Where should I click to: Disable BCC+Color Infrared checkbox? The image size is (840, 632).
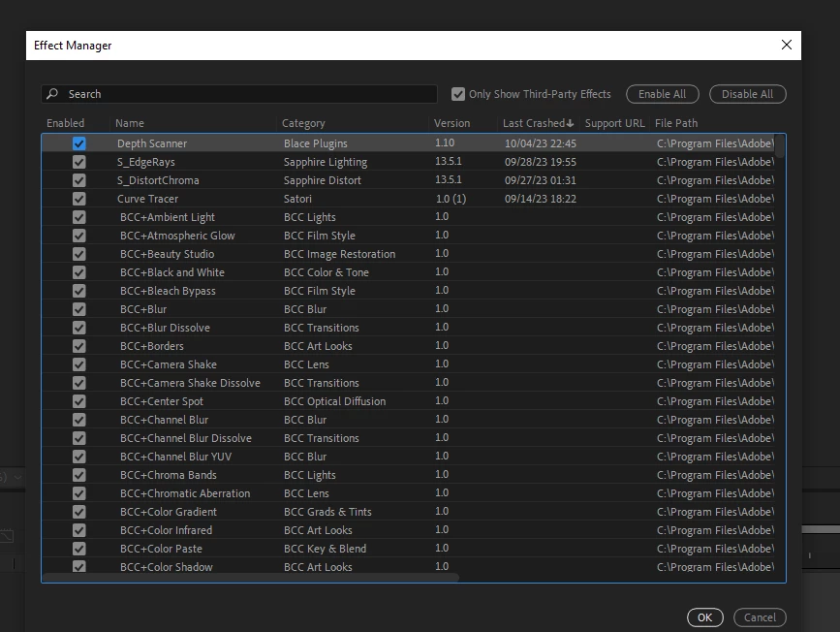point(79,530)
